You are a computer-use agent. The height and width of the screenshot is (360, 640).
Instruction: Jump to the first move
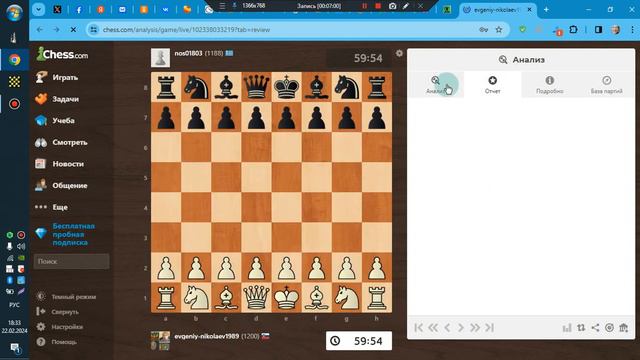coord(418,327)
